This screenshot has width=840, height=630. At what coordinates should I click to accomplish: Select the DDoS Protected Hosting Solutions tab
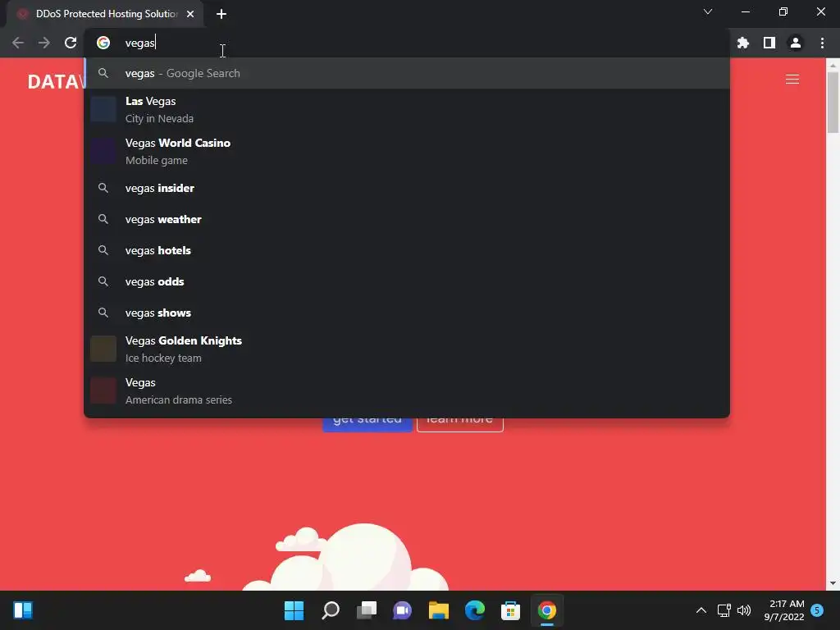pos(105,14)
